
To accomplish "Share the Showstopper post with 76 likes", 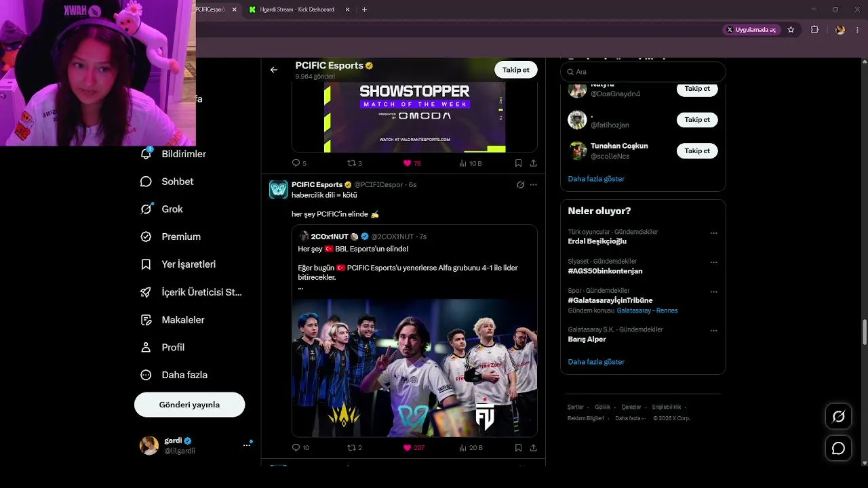I will [533, 163].
